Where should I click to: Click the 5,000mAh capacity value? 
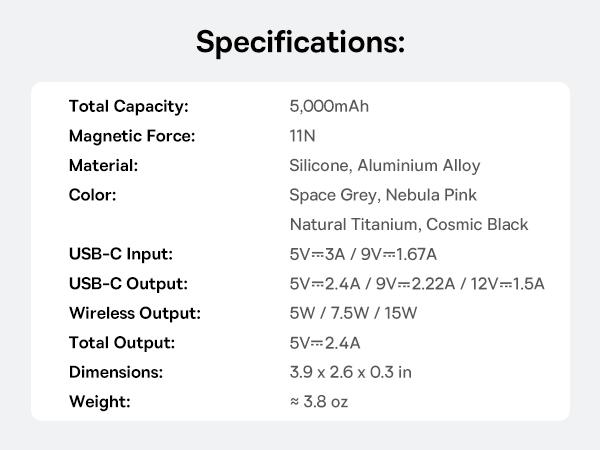[329, 106]
